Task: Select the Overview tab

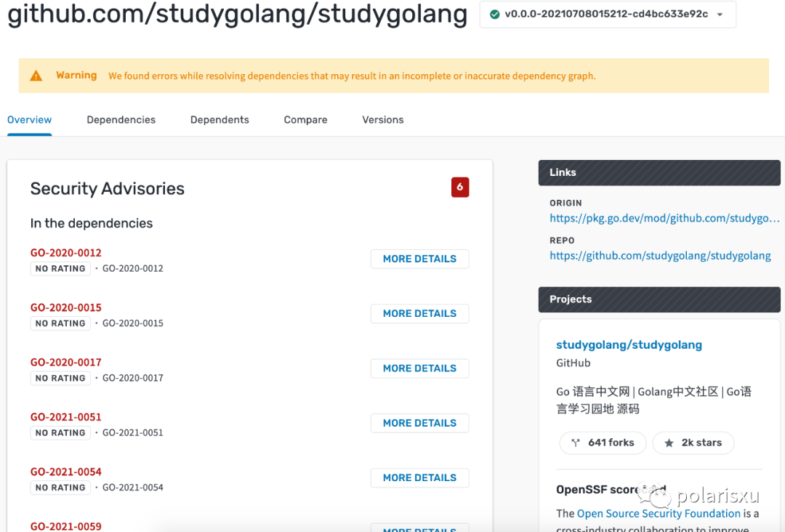Action: tap(29, 120)
